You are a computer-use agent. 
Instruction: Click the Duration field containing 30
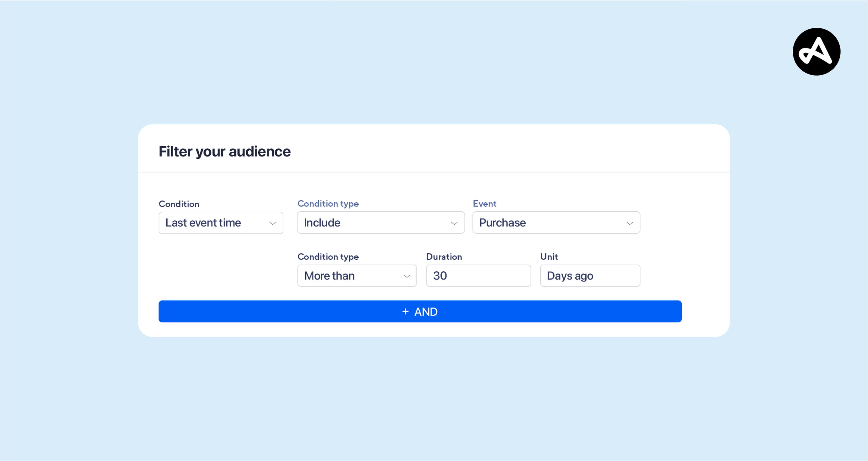[x=478, y=276]
